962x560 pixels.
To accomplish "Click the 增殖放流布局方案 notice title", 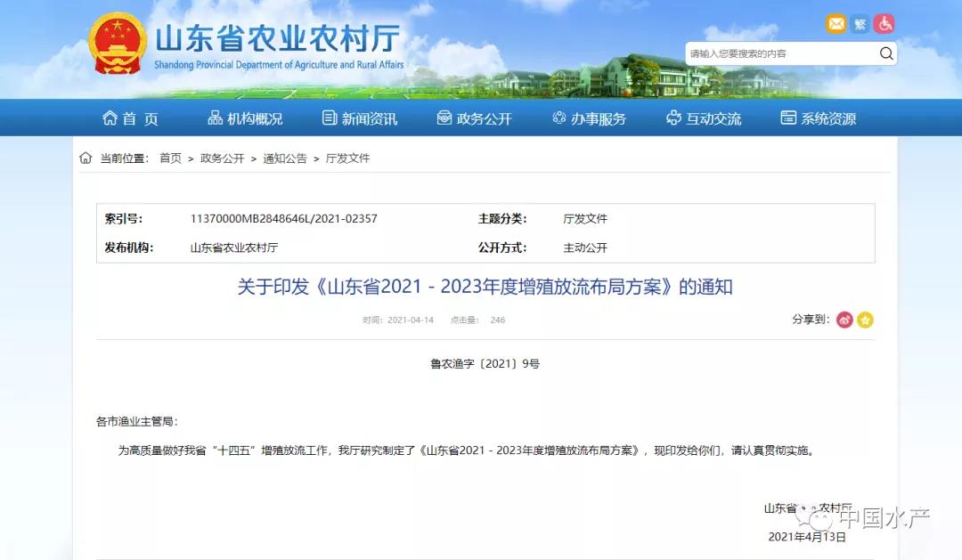I will 485,287.
